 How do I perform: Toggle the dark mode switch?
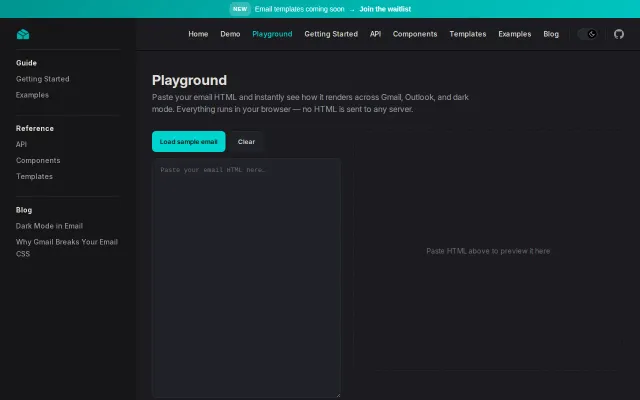[587, 34]
